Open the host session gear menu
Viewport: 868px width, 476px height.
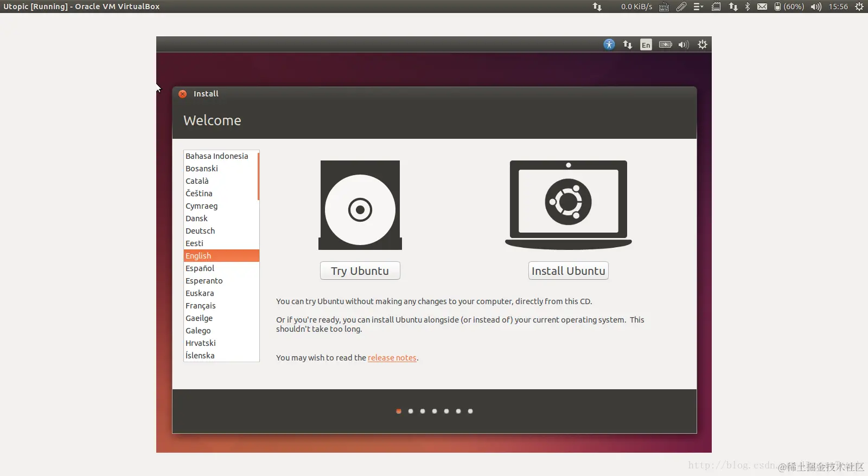859,7
